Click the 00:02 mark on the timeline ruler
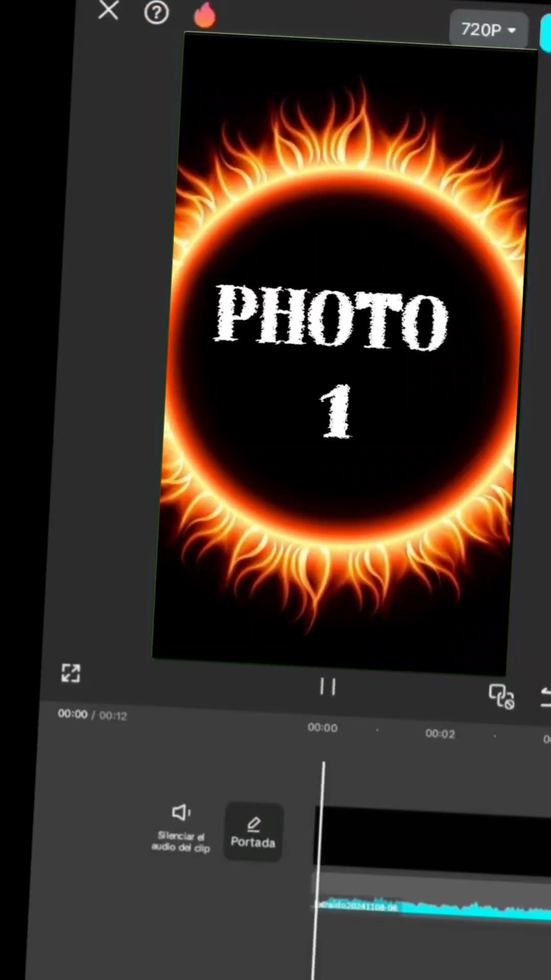Screen dimensions: 551x980 click(x=440, y=733)
